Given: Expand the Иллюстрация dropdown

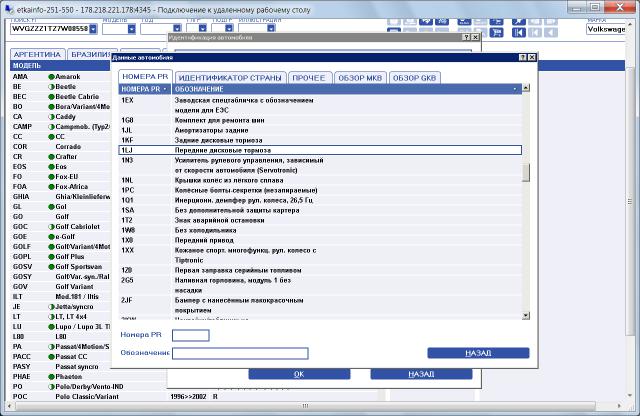Looking at the screenshot, I should (271, 28).
